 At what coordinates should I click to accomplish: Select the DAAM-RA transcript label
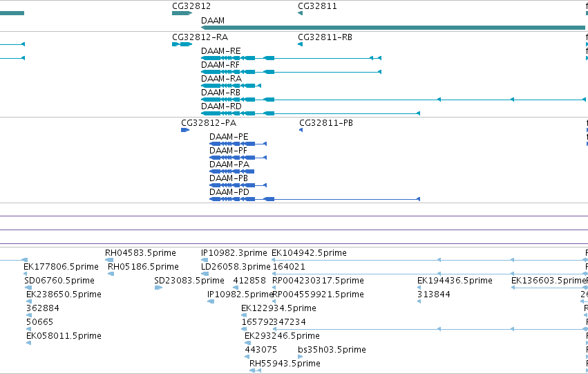click(x=221, y=79)
